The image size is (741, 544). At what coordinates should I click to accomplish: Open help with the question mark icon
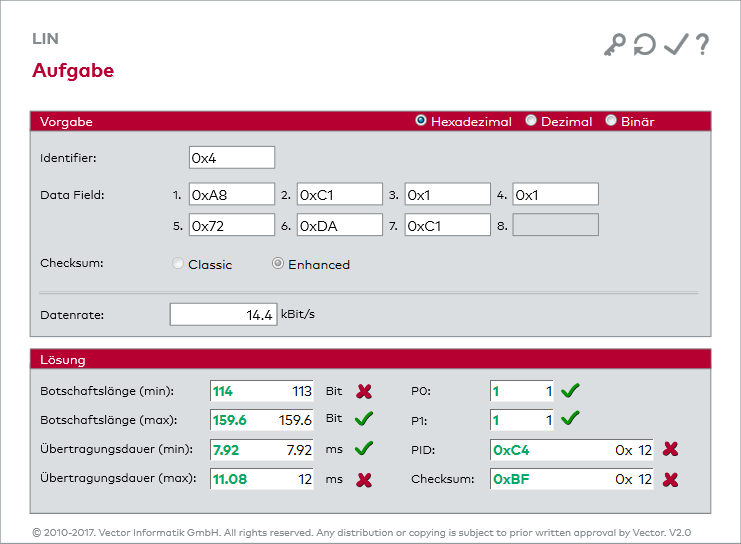coord(703,45)
